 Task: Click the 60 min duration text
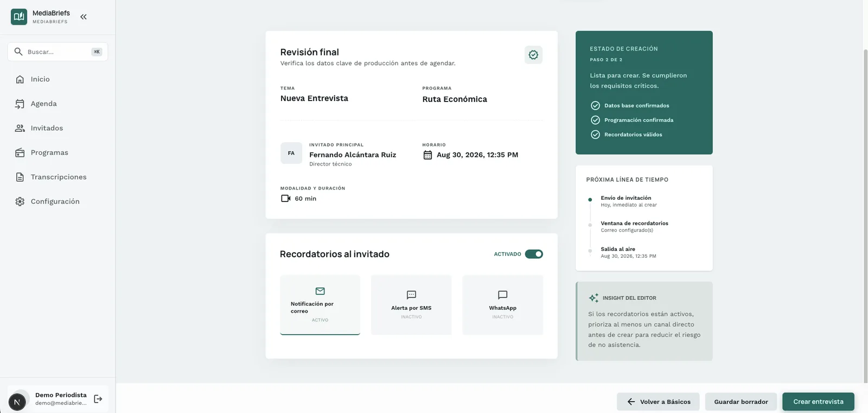305,199
